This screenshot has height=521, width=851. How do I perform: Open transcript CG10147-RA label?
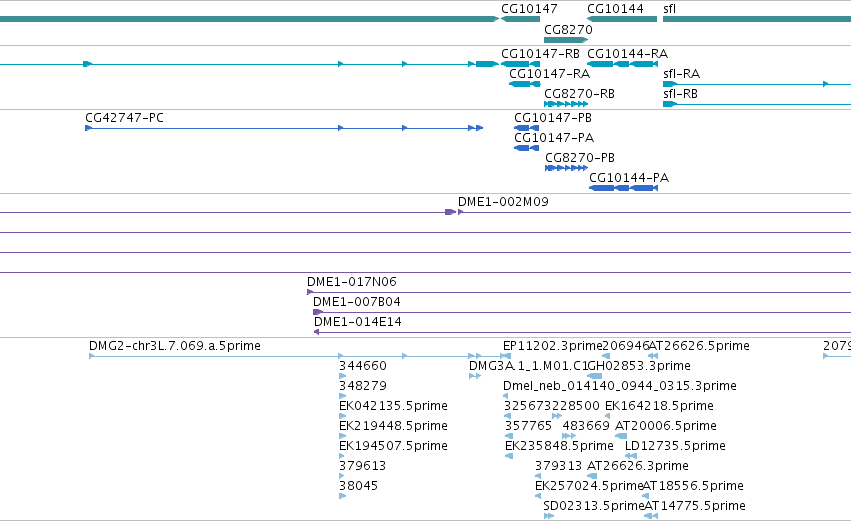click(x=549, y=74)
